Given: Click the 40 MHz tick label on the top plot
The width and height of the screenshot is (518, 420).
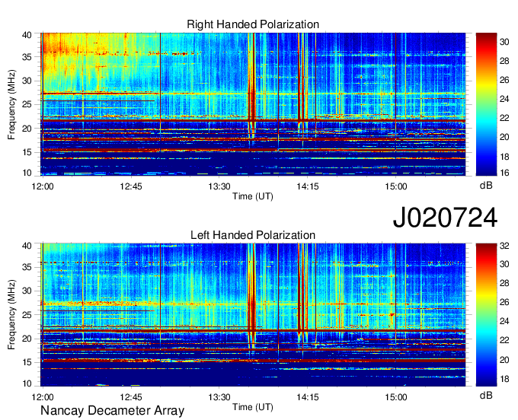Looking at the screenshot, I should coord(27,35).
